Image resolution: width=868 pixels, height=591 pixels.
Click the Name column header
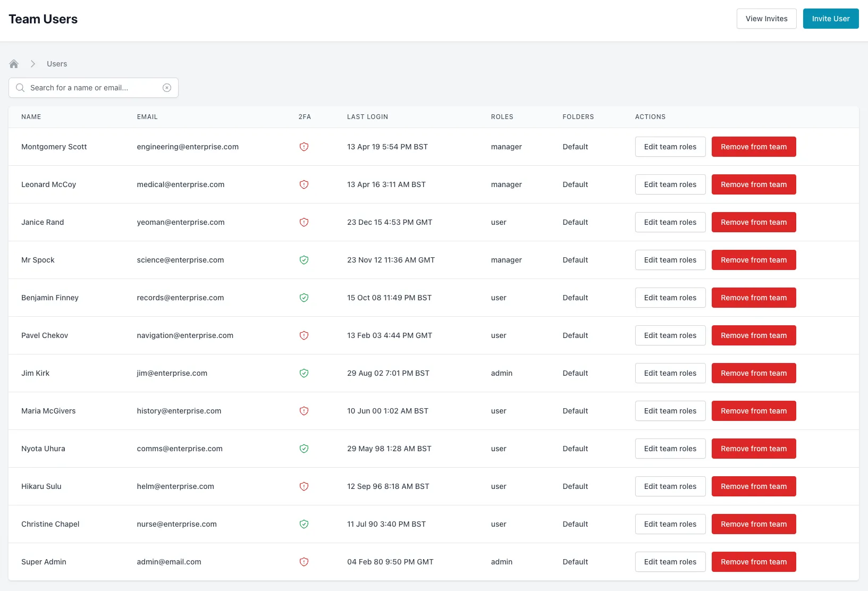31,117
